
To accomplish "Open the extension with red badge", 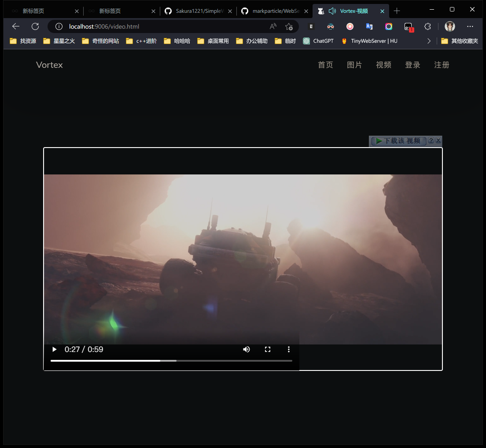I will 409,27.
